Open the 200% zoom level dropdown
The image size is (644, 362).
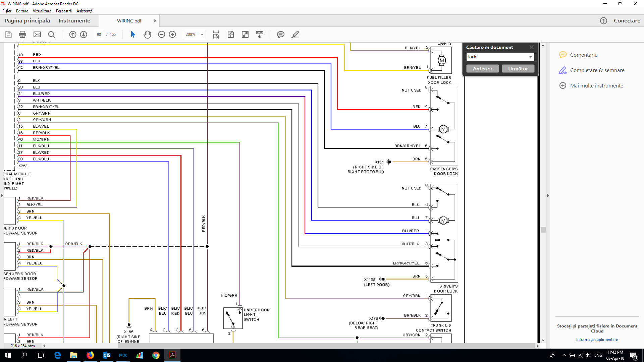(202, 35)
